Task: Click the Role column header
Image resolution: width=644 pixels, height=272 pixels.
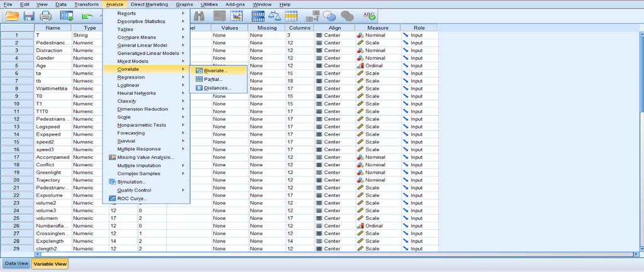Action: (419, 28)
